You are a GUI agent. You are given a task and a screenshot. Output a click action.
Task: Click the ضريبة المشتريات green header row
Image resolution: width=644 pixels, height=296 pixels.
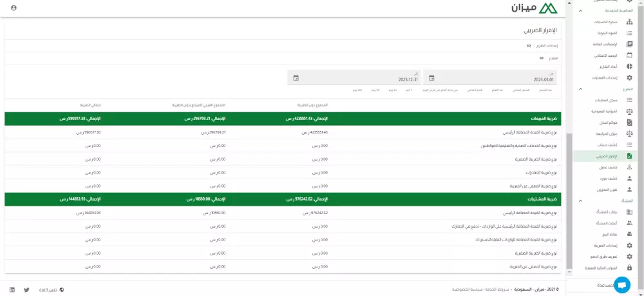(x=283, y=199)
